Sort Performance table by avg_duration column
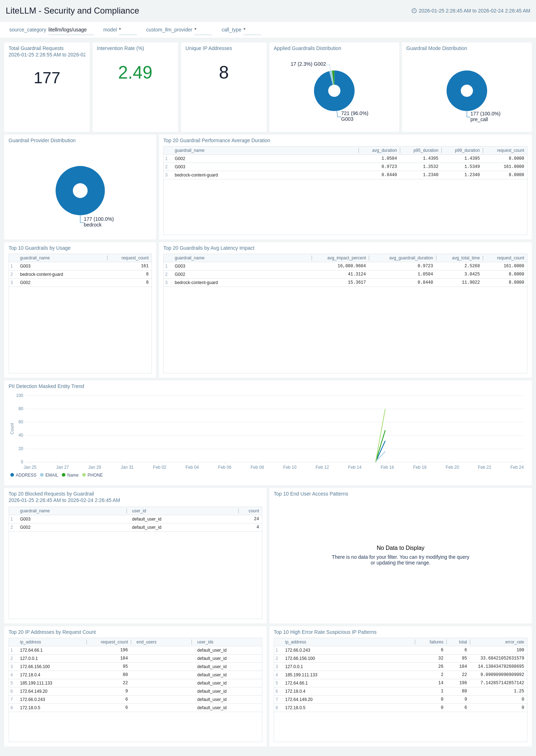The image size is (536, 756). [384, 150]
